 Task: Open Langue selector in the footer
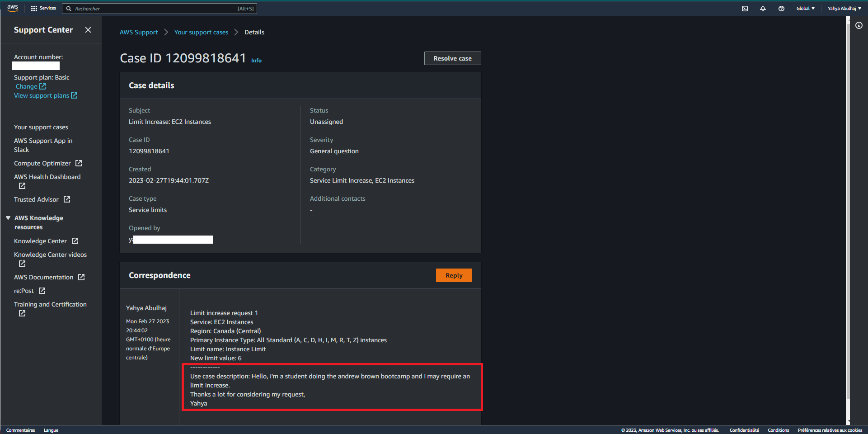[51, 430]
